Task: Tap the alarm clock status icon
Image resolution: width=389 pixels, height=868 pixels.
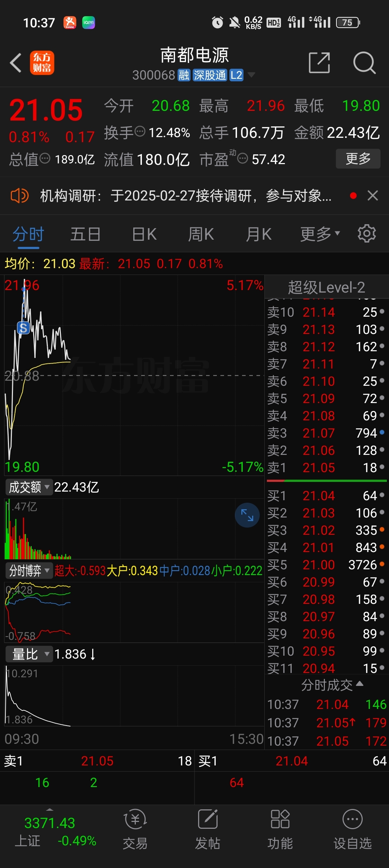Action: (217, 23)
